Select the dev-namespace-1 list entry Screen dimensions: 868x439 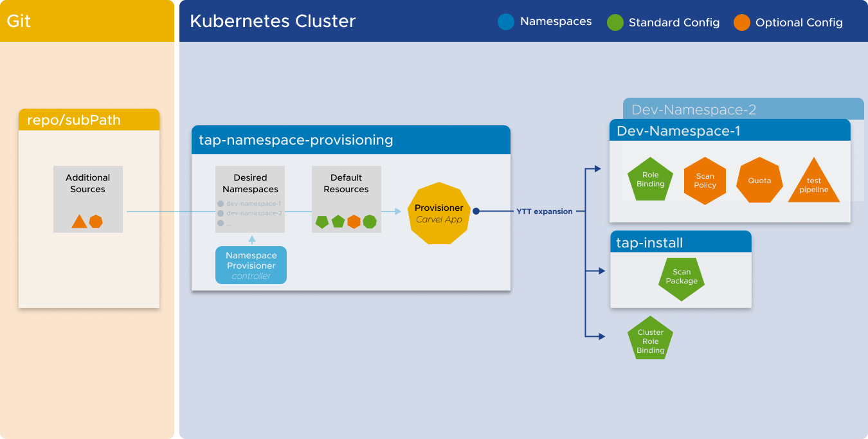pos(249,203)
